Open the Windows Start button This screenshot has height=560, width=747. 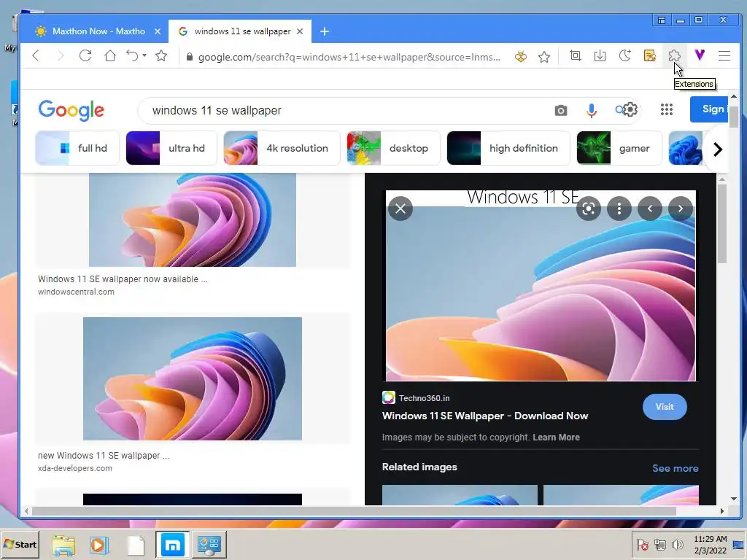click(x=20, y=544)
